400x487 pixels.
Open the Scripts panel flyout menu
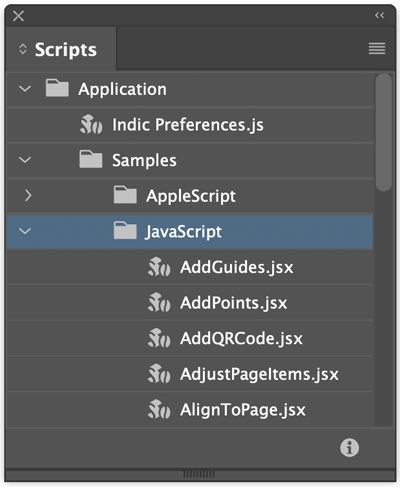click(x=377, y=49)
